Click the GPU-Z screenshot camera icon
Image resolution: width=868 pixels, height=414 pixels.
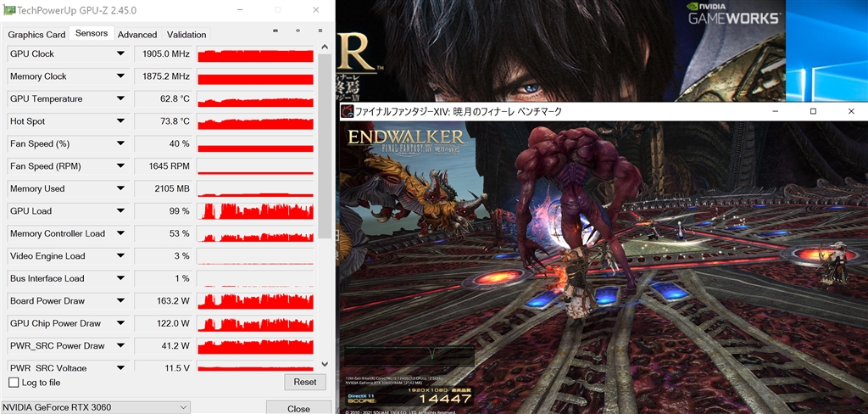click(x=275, y=31)
